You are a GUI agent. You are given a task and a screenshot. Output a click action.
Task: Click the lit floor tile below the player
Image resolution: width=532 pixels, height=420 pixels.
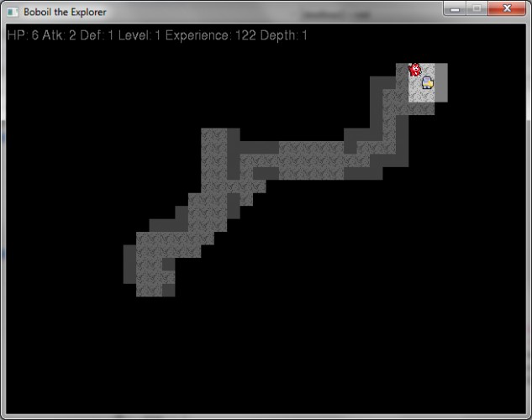tap(428, 96)
